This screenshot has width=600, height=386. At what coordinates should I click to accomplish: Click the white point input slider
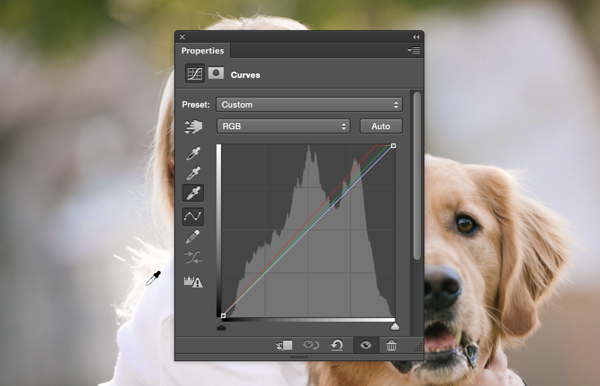click(395, 326)
